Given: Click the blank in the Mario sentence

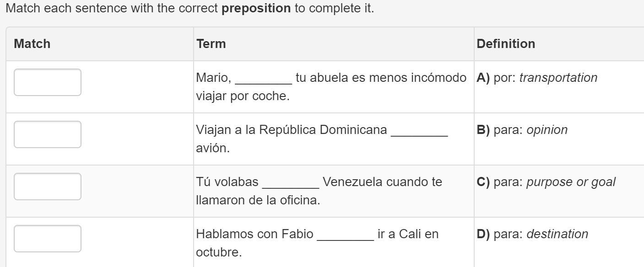Looking at the screenshot, I should [x=264, y=79].
